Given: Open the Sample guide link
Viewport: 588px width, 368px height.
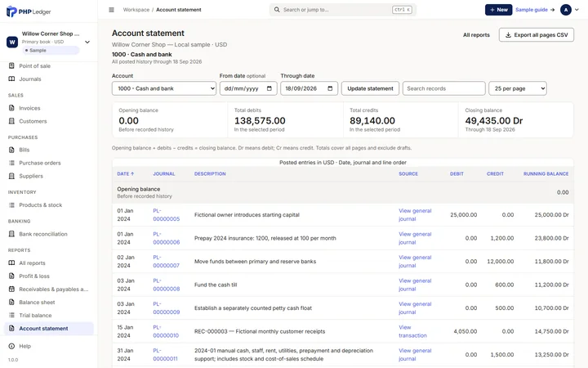Looking at the screenshot, I should [x=535, y=10].
